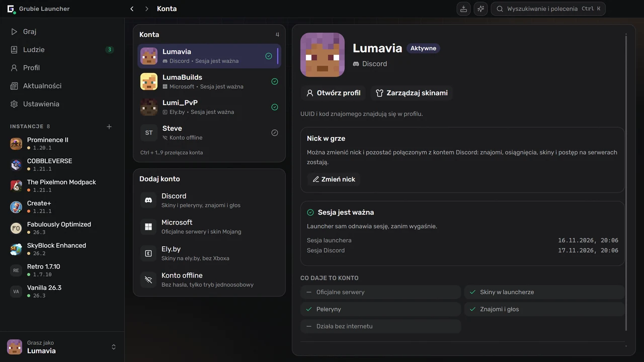Go back with the left chevron arrow
The height and width of the screenshot is (362, 644).
[132, 9]
